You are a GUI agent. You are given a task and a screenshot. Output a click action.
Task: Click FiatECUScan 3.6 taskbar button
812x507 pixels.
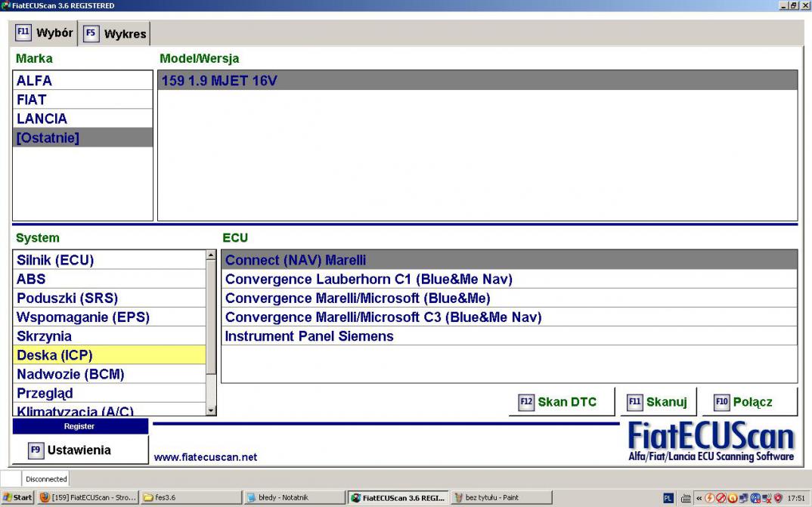point(398,498)
